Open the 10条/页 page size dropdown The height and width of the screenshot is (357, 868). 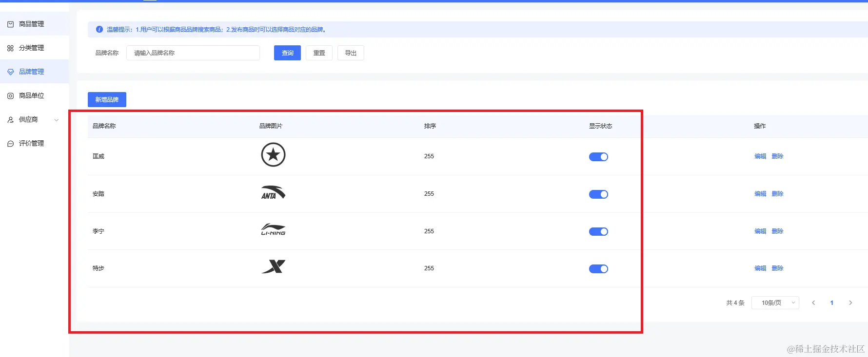pyautogui.click(x=775, y=302)
